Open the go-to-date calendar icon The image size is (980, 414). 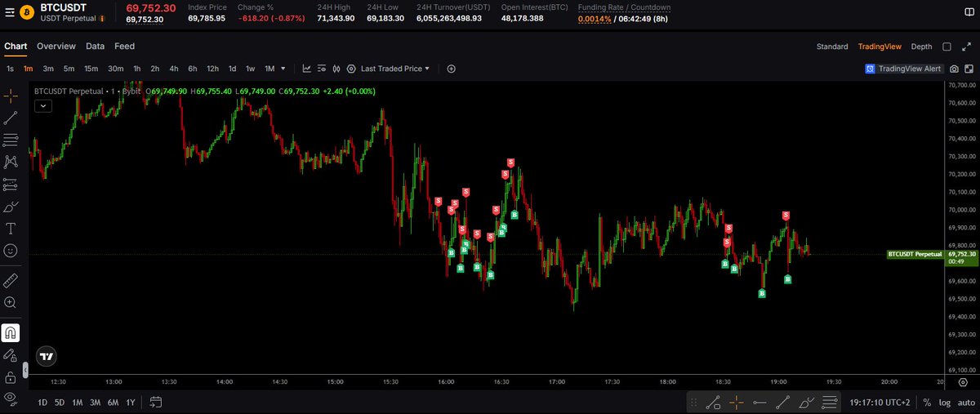(156, 402)
